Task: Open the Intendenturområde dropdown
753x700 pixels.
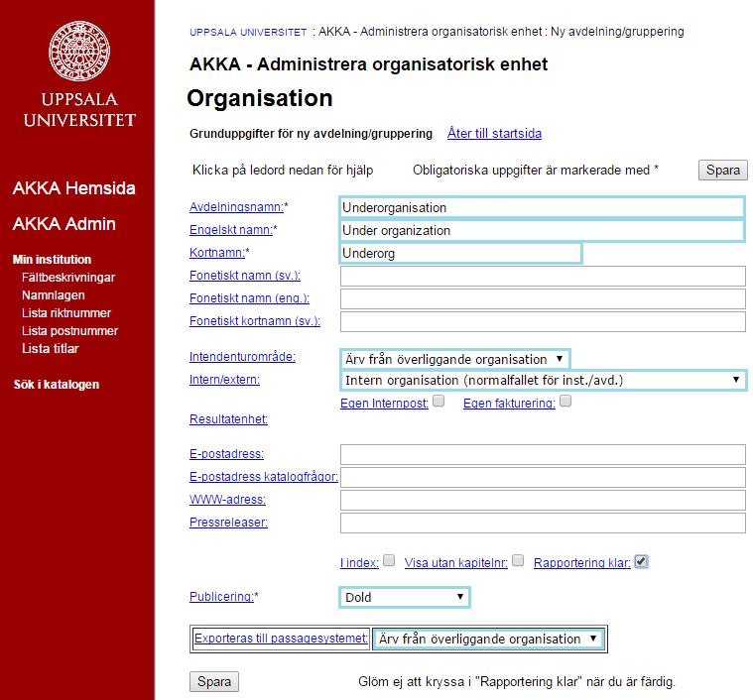Action: [x=454, y=359]
